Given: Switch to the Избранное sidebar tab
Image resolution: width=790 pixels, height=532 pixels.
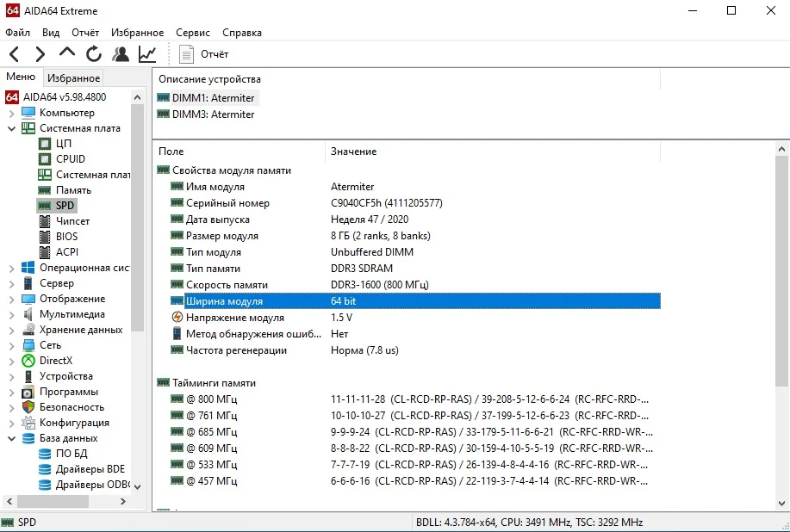Looking at the screenshot, I should (73, 78).
